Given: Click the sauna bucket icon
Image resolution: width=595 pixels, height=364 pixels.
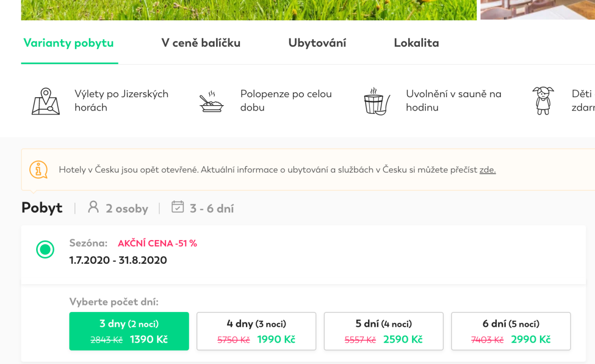Looking at the screenshot, I should point(376,101).
